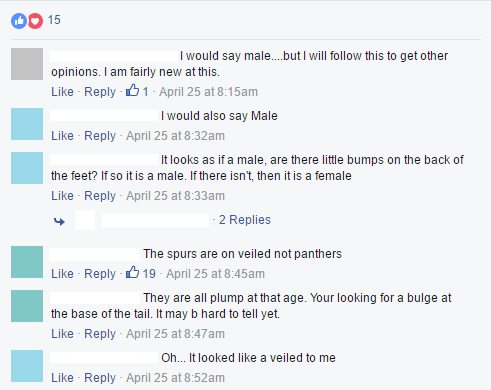Reply to the 8:33am comment
This screenshot has height=390, width=491.
(x=100, y=196)
